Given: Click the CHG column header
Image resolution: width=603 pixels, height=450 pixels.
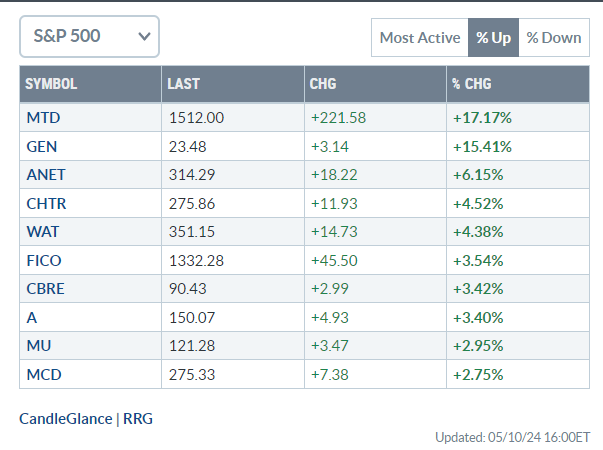Looking at the screenshot, I should tap(323, 84).
